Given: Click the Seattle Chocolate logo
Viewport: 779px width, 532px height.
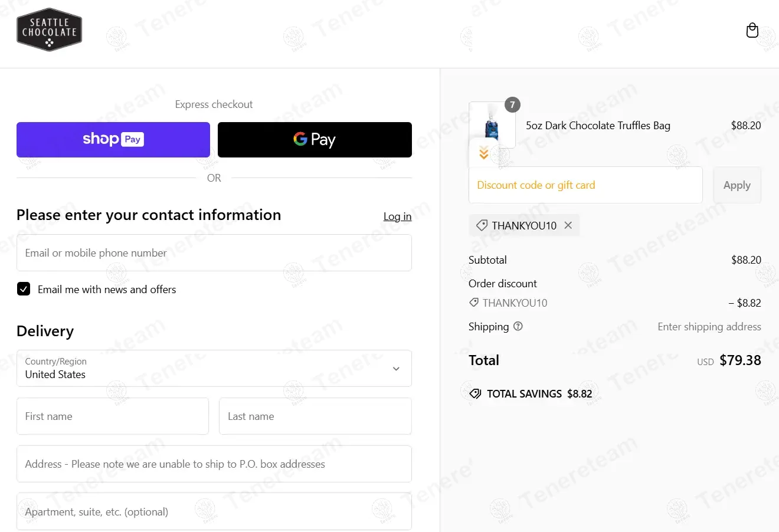Looking at the screenshot, I should (x=49, y=30).
